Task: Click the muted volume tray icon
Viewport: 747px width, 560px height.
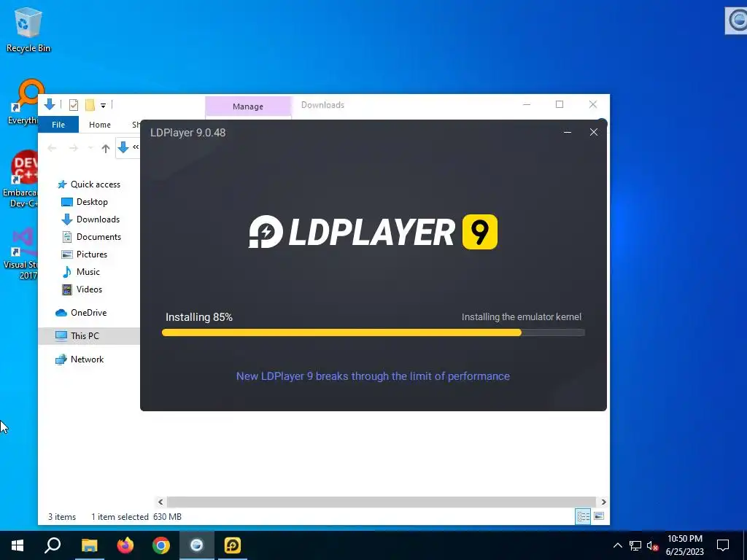Action: click(653, 545)
